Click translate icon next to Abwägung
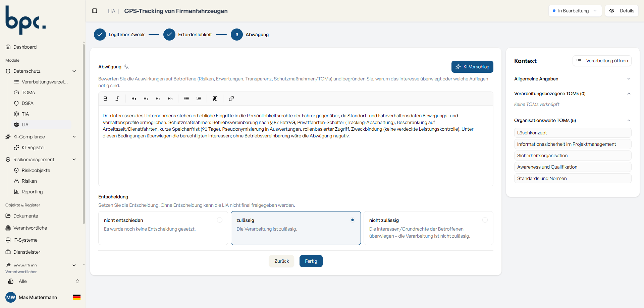The width and height of the screenshot is (644, 308). tap(126, 67)
